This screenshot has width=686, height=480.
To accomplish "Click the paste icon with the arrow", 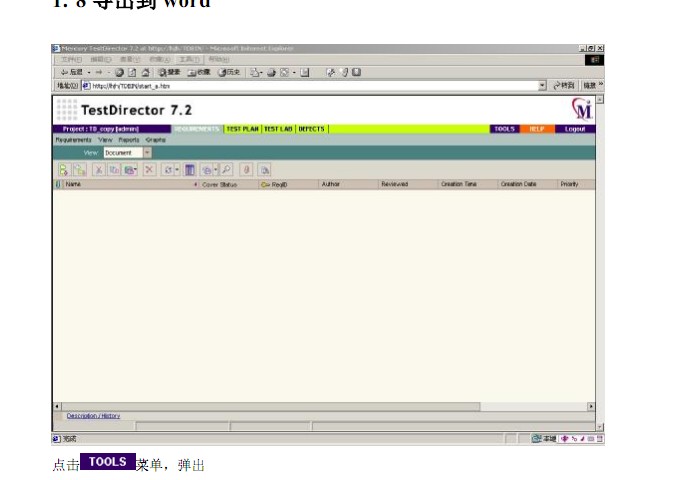I will (130, 169).
